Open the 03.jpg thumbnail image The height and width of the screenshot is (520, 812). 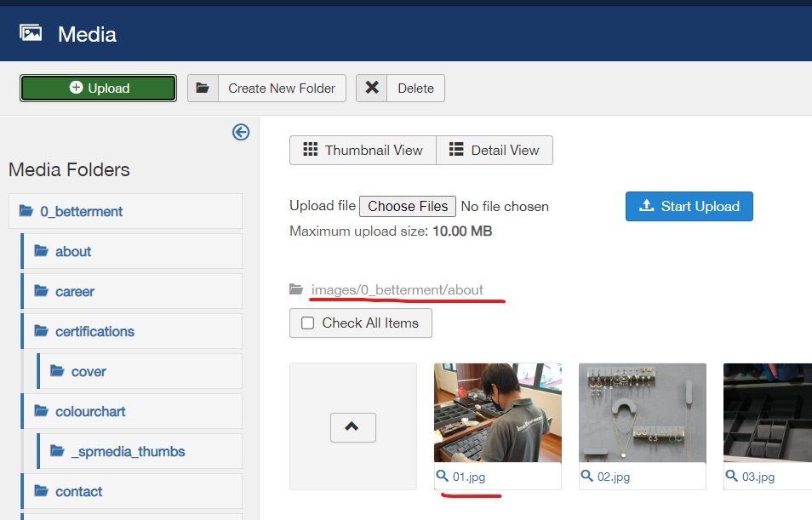coord(768,413)
